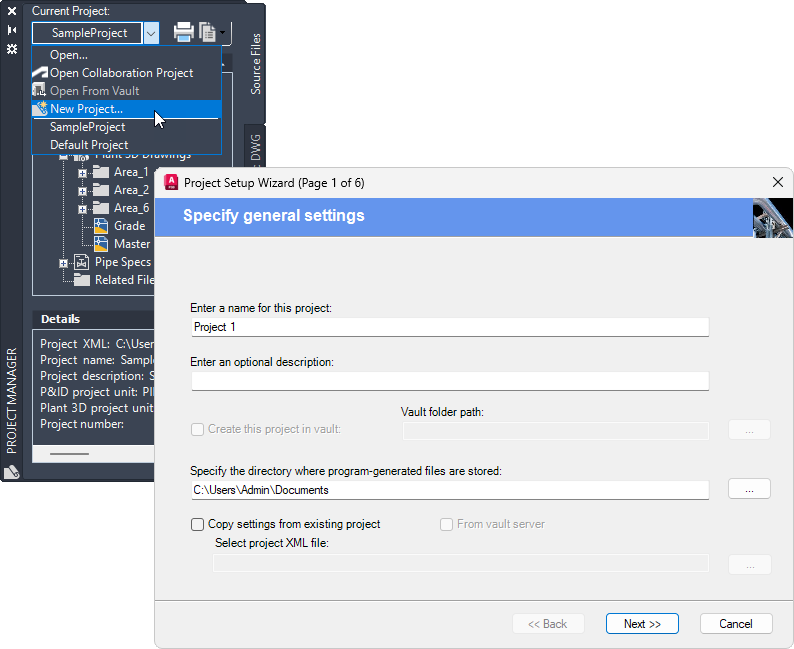Click the Project number details line
The height and width of the screenshot is (649, 794).
pos(82,424)
